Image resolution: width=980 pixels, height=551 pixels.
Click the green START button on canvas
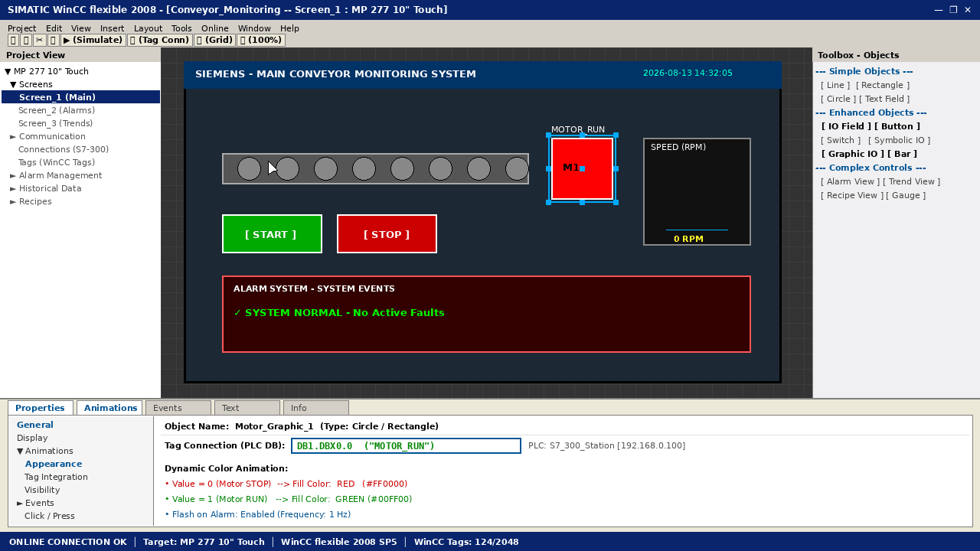pyautogui.click(x=272, y=234)
